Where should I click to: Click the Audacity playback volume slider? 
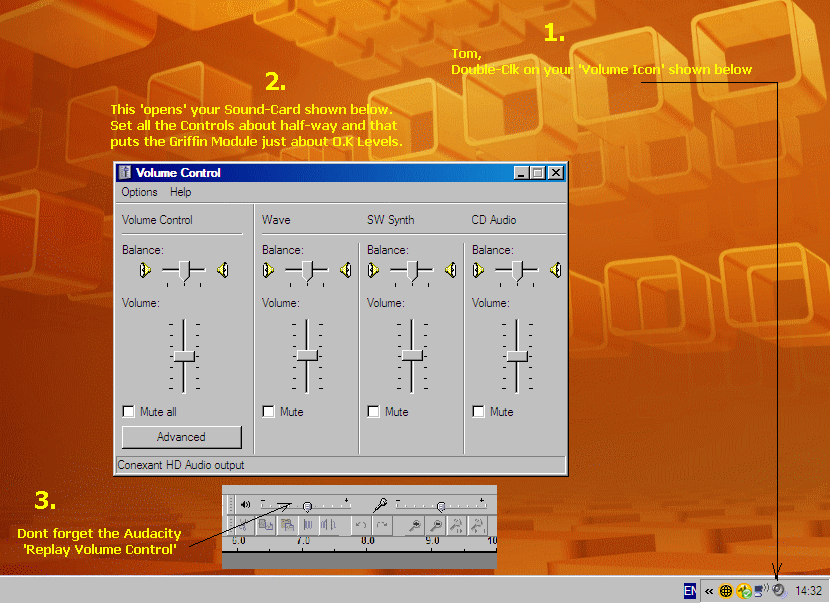(307, 505)
